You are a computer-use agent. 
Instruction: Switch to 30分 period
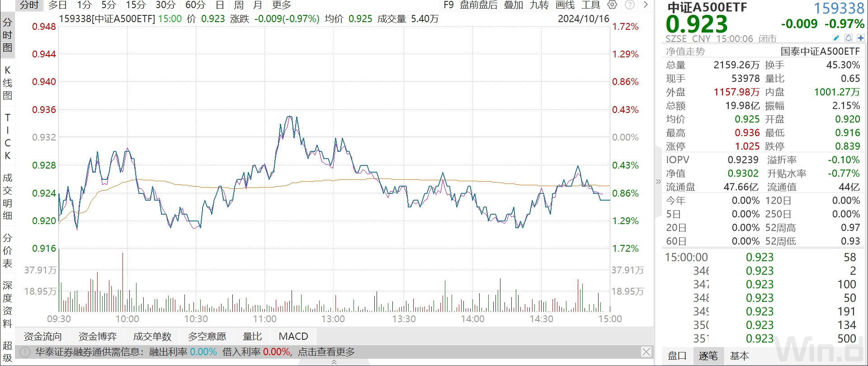pos(165,5)
